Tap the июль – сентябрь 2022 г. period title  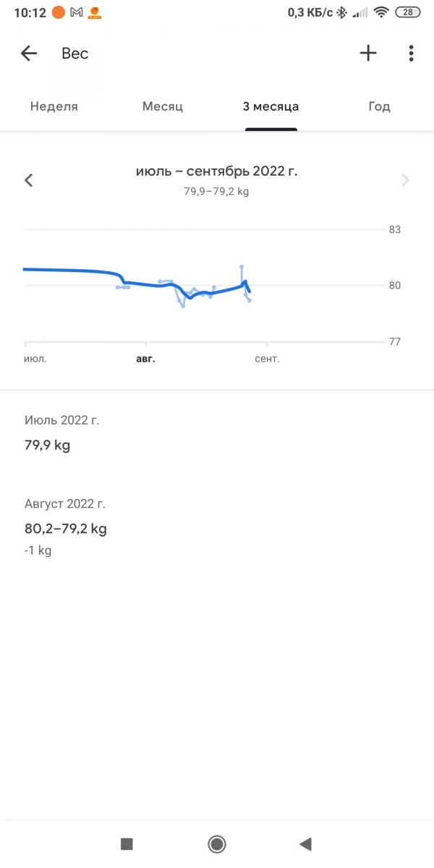click(x=216, y=171)
